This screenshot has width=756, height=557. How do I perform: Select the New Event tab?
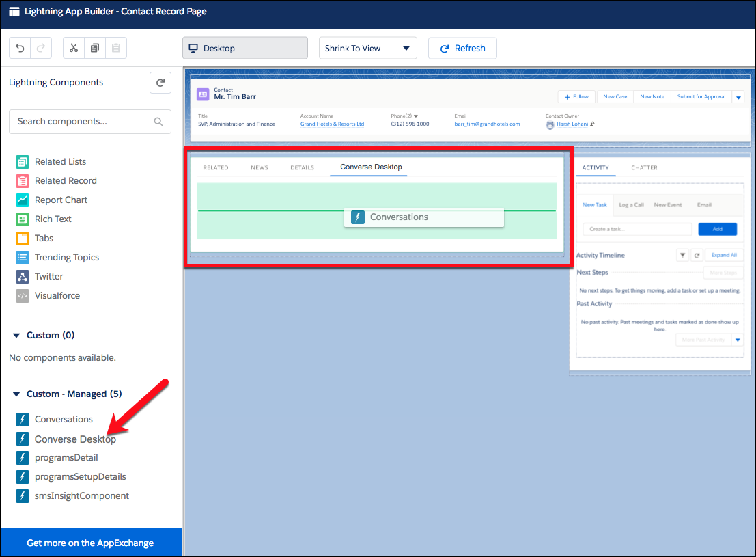pyautogui.click(x=668, y=205)
